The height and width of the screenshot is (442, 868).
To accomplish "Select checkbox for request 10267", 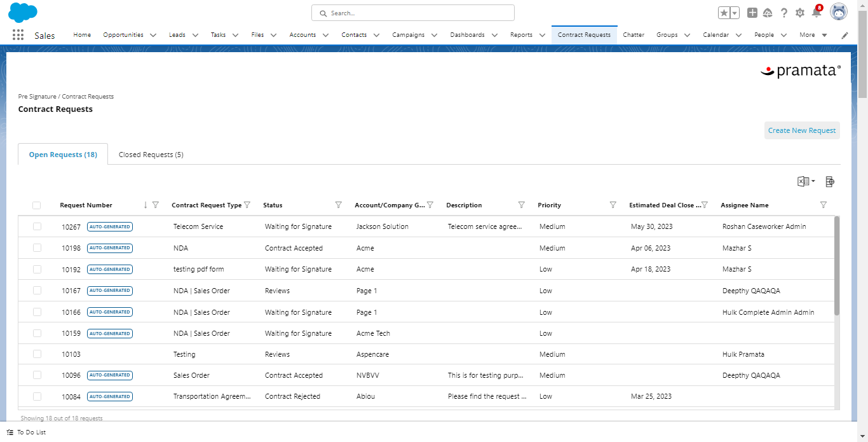I will pyautogui.click(x=37, y=226).
